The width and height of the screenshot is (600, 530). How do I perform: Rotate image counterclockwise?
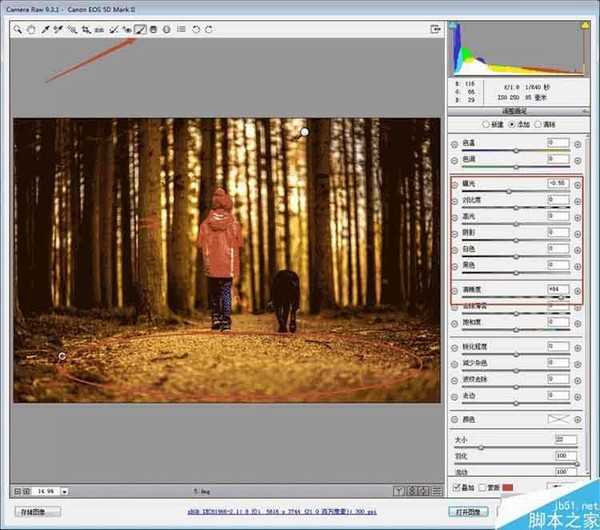click(196, 30)
